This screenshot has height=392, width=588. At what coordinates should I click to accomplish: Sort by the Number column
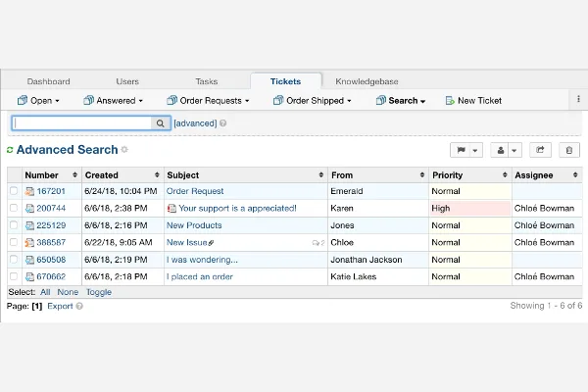pos(51,175)
